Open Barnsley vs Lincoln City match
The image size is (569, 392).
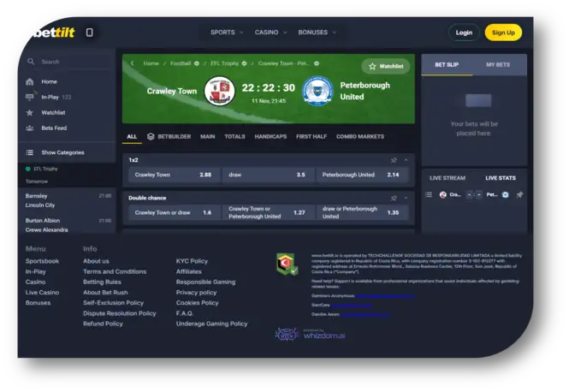[68, 200]
